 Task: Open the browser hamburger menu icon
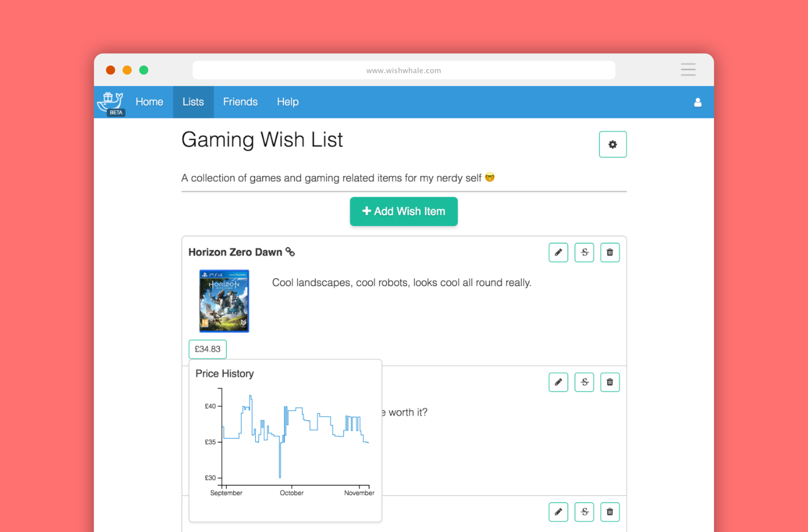[688, 69]
